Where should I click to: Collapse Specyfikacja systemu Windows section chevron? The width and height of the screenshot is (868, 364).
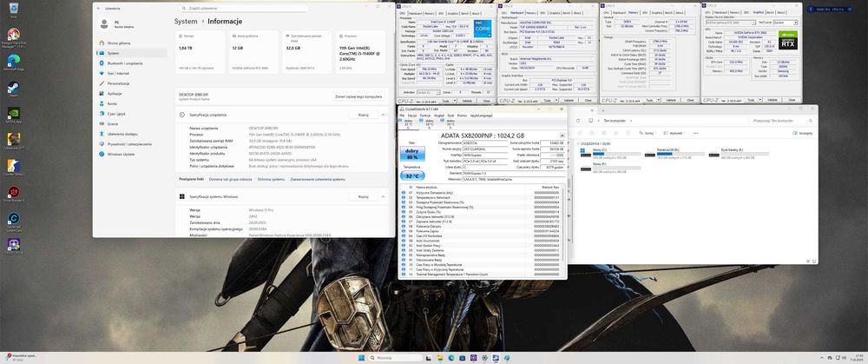pos(383,196)
